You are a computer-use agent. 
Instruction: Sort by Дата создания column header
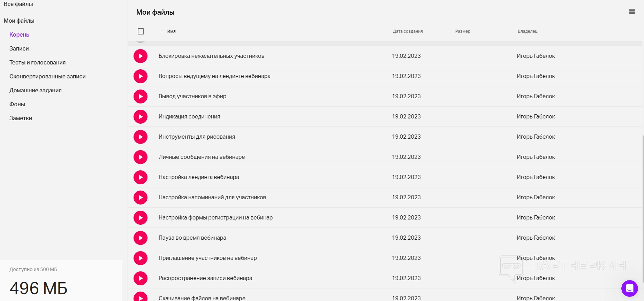[x=408, y=31]
